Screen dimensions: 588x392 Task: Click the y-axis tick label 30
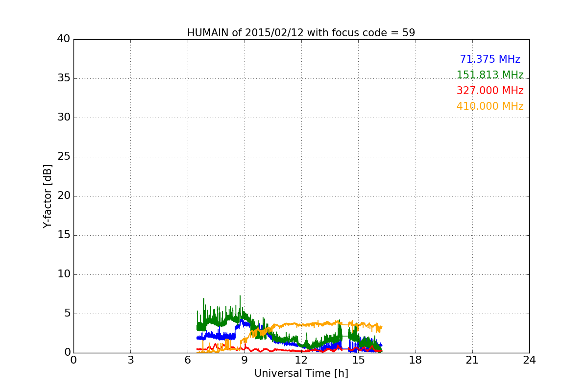click(x=64, y=118)
